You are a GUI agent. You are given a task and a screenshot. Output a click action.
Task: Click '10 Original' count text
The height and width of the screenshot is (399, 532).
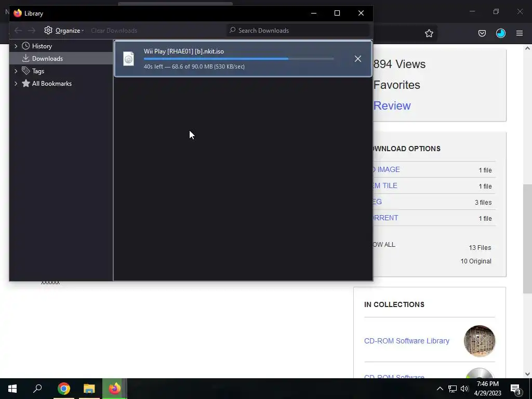pyautogui.click(x=476, y=261)
